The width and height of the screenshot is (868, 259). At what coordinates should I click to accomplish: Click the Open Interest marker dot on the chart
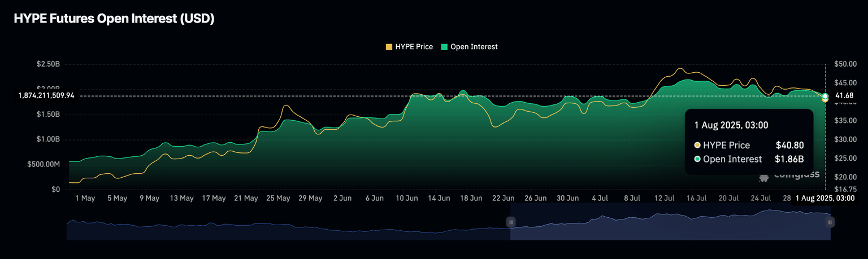(x=826, y=96)
